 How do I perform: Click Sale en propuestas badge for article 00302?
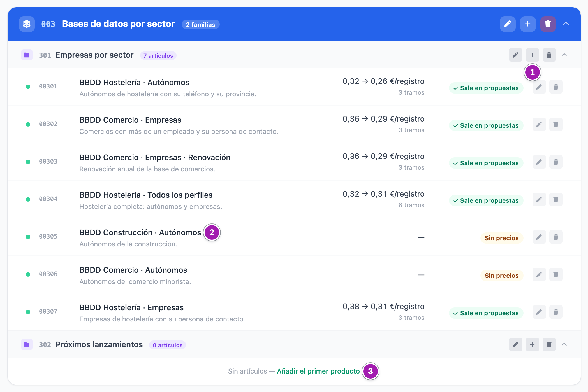486,125
